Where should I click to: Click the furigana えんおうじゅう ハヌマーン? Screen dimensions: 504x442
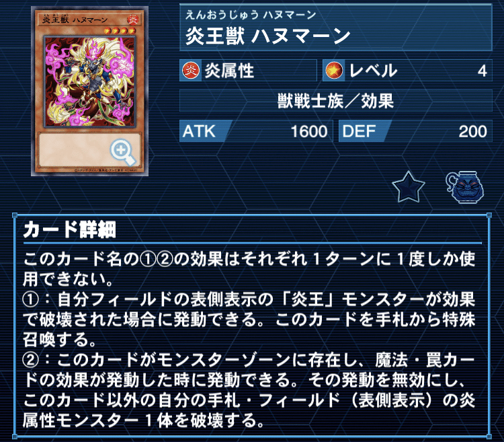click(x=251, y=15)
